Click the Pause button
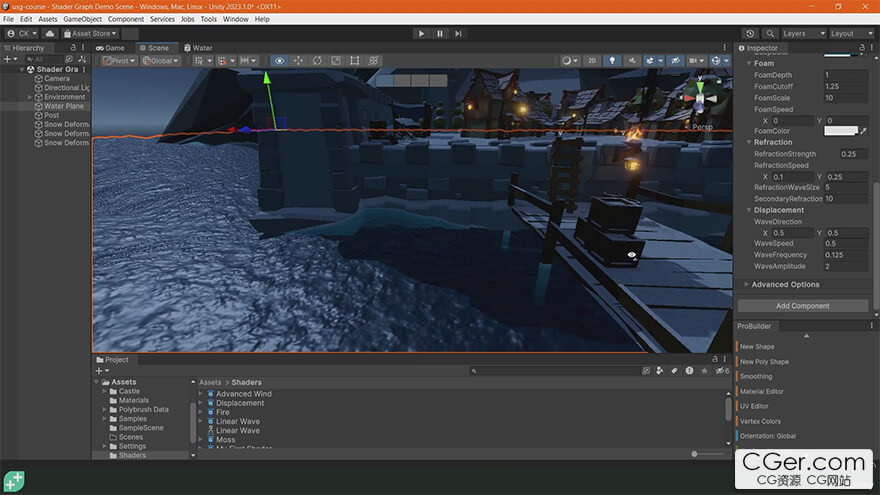Viewport: 880px width, 495px height. coord(440,34)
